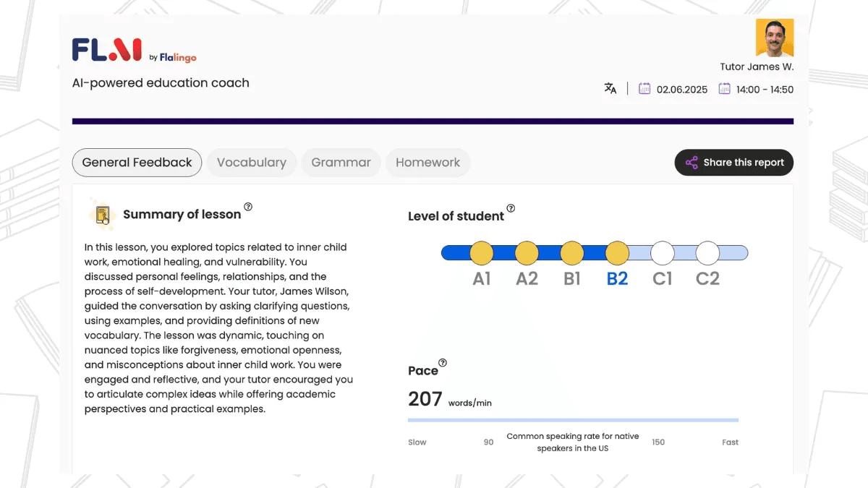Click the translate language icon
The height and width of the screenshot is (488, 868).
coord(610,88)
